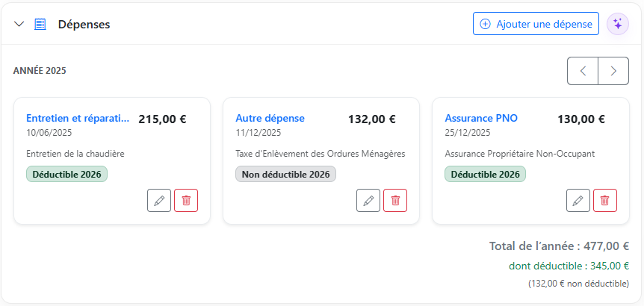Select the 215,00 € amount
Viewport: 644px width, 306px height.
[162, 119]
